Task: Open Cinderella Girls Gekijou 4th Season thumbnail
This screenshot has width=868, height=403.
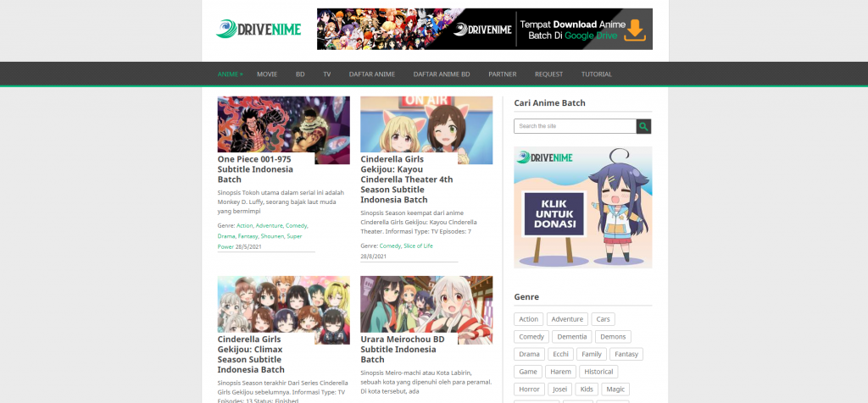Action: 426,124
